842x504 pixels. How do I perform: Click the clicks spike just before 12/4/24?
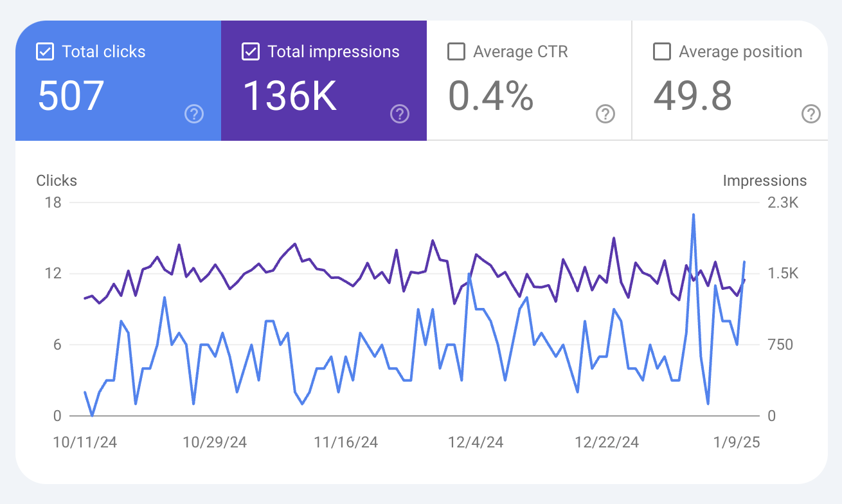pos(469,274)
